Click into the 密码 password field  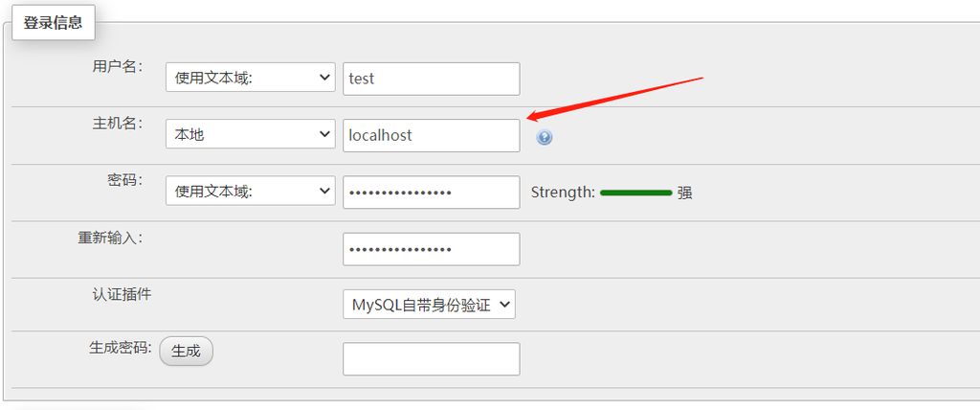tap(431, 192)
